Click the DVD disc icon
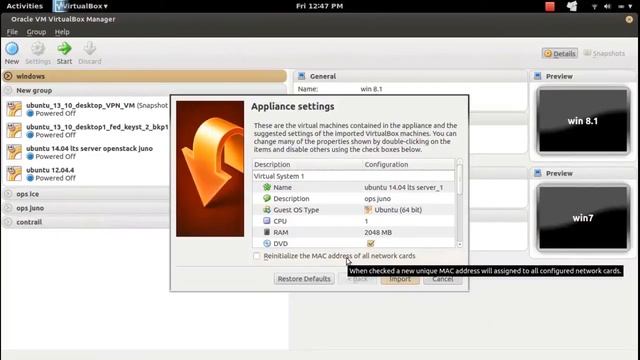The height and width of the screenshot is (360, 640). (267, 243)
